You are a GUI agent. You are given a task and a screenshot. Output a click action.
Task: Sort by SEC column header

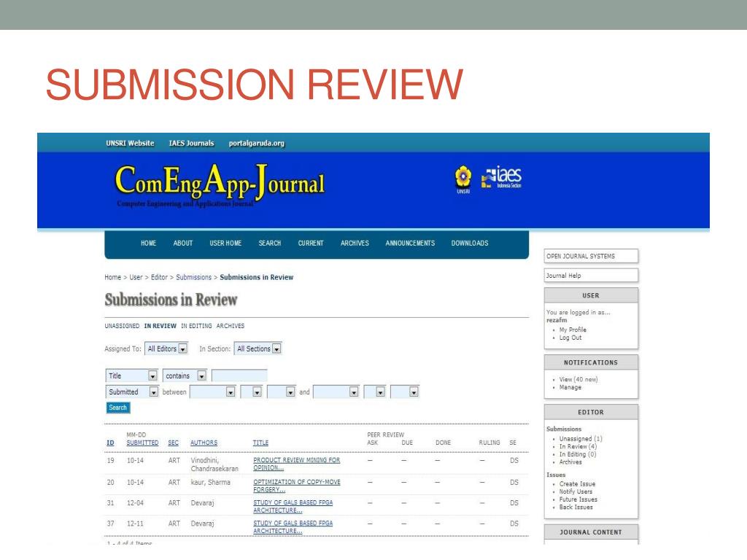click(x=174, y=443)
